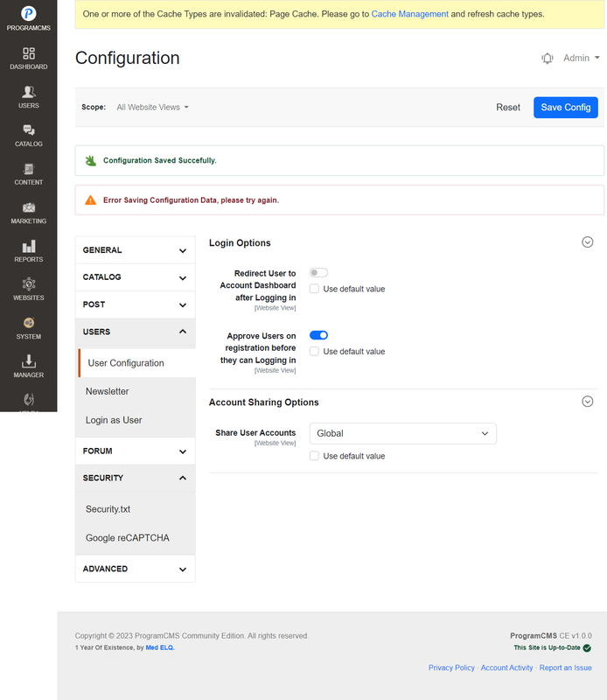Open the Share User Accounts Global dropdown

coord(403,433)
